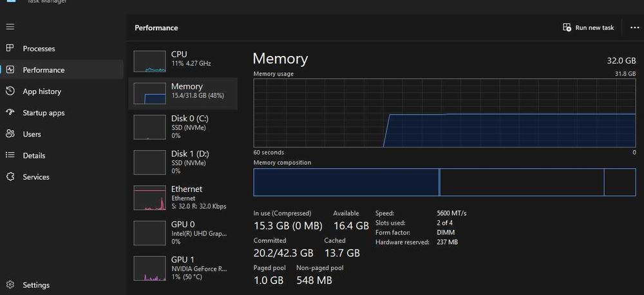The width and height of the screenshot is (644, 295).
Task: Open Services using the puzzle icon
Action: point(10,176)
